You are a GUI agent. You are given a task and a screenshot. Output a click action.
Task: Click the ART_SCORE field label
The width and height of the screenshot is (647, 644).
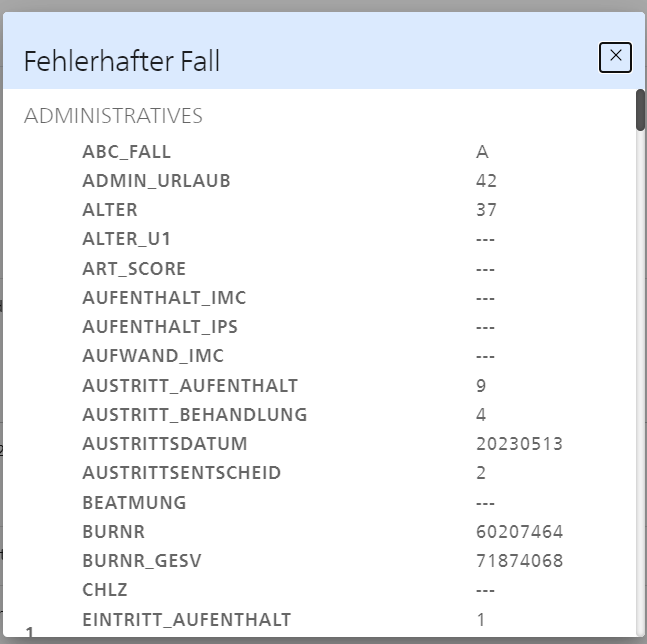[x=134, y=269]
